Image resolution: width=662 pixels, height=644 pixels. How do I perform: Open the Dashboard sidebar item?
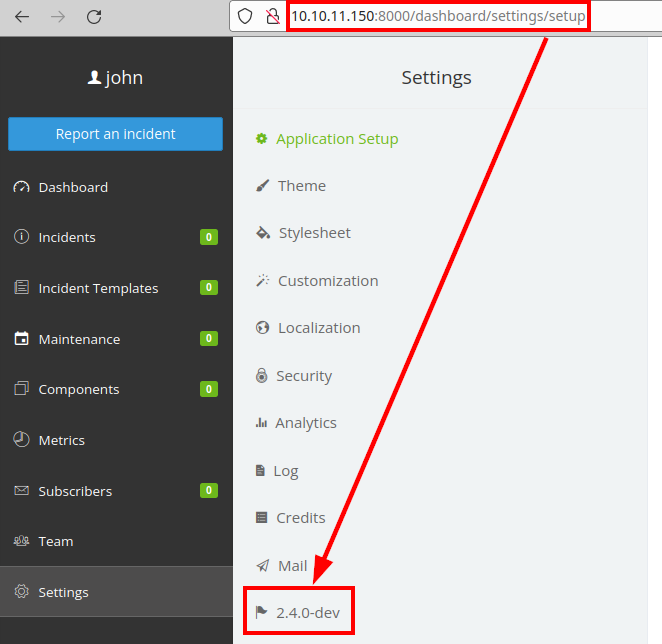pos(116,187)
